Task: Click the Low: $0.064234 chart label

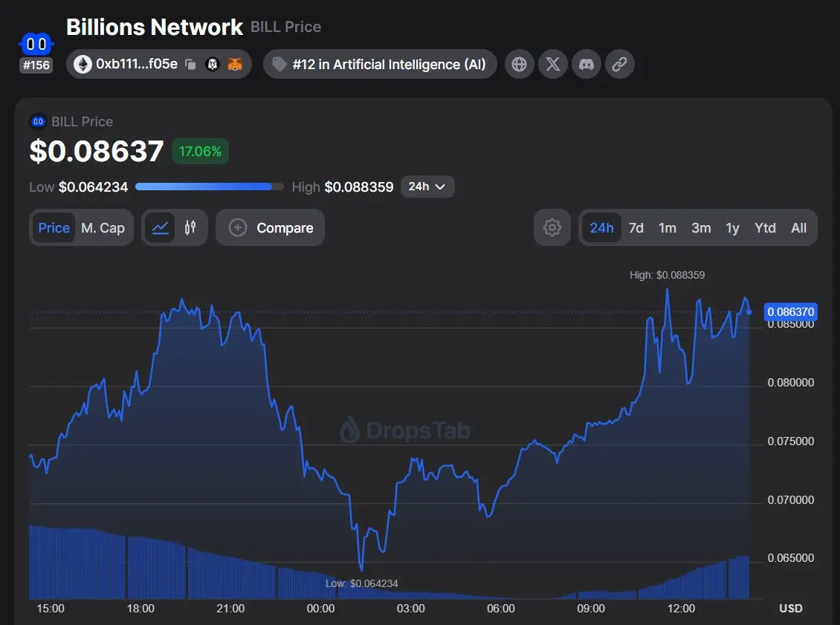Action: tap(361, 583)
